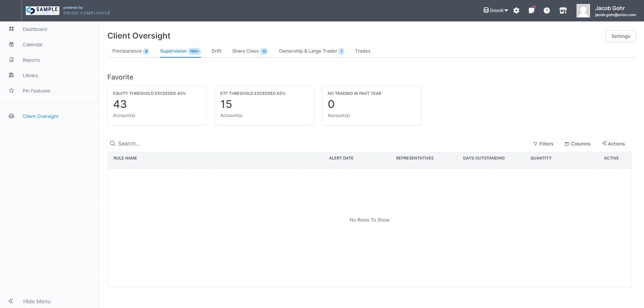Image resolution: width=644 pixels, height=308 pixels.
Task: Click the jacob.gohr@orion.com email text
Action: click(615, 15)
